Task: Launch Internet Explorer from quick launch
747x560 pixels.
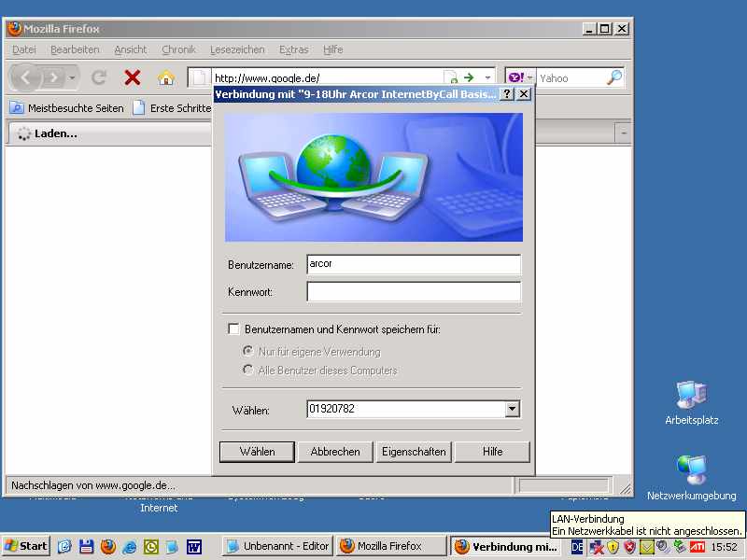Action: click(x=130, y=547)
